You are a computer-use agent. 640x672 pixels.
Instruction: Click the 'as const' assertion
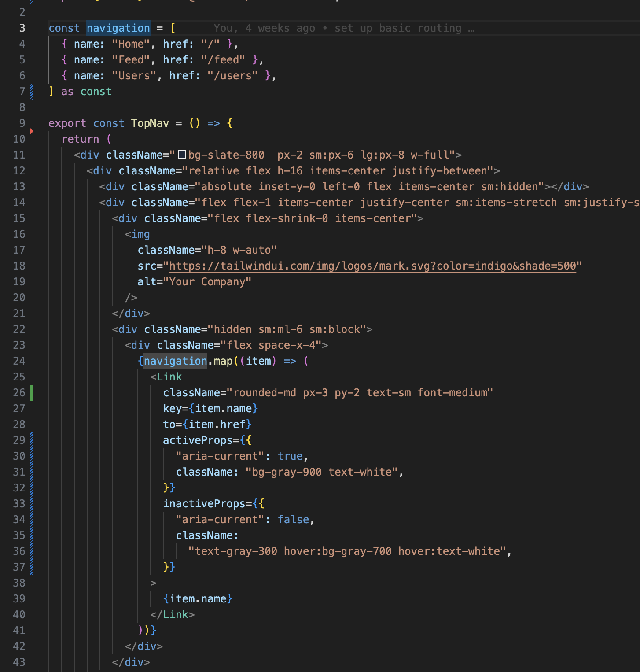tap(86, 92)
